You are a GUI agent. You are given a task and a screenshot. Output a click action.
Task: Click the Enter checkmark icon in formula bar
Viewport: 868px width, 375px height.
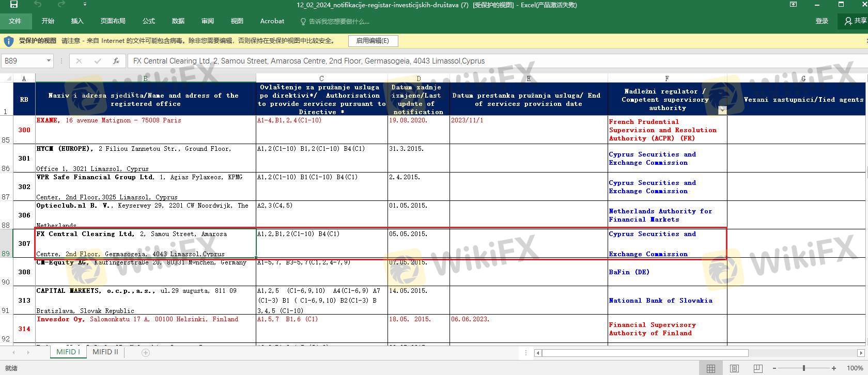(x=98, y=61)
